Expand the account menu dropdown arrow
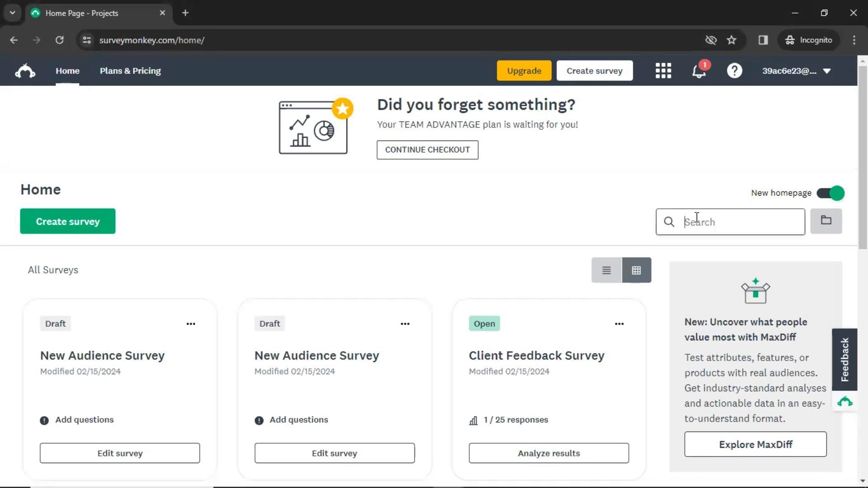Image resolution: width=868 pixels, height=488 pixels. (827, 71)
